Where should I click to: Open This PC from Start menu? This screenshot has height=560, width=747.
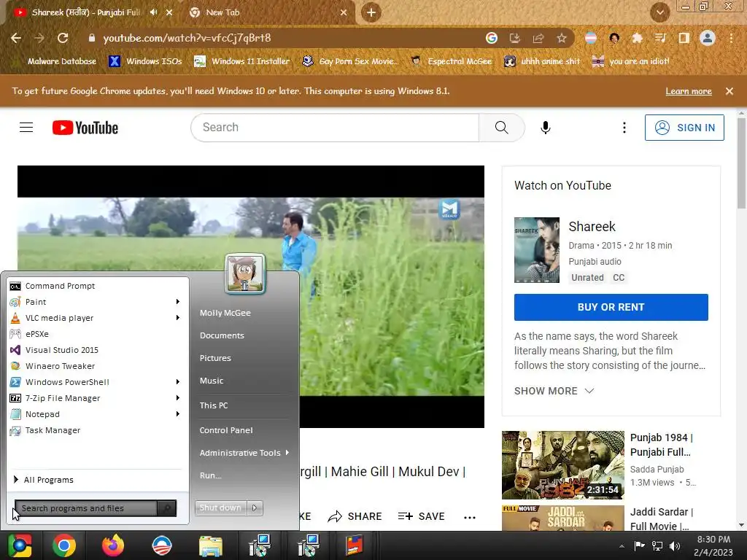tap(214, 405)
